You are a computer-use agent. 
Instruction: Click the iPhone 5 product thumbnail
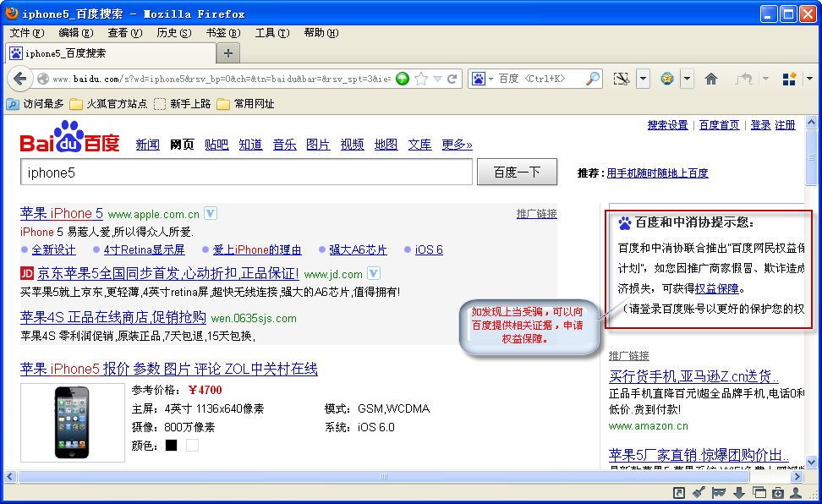tap(73, 423)
